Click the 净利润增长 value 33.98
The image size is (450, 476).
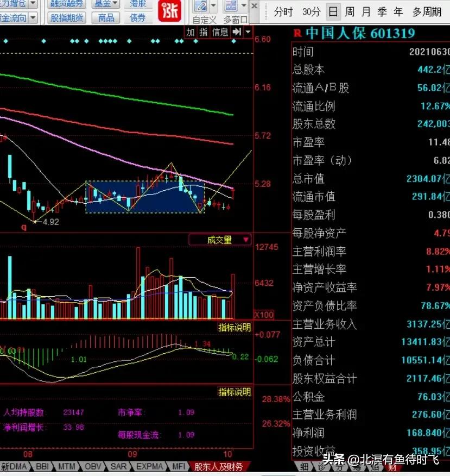(73, 427)
